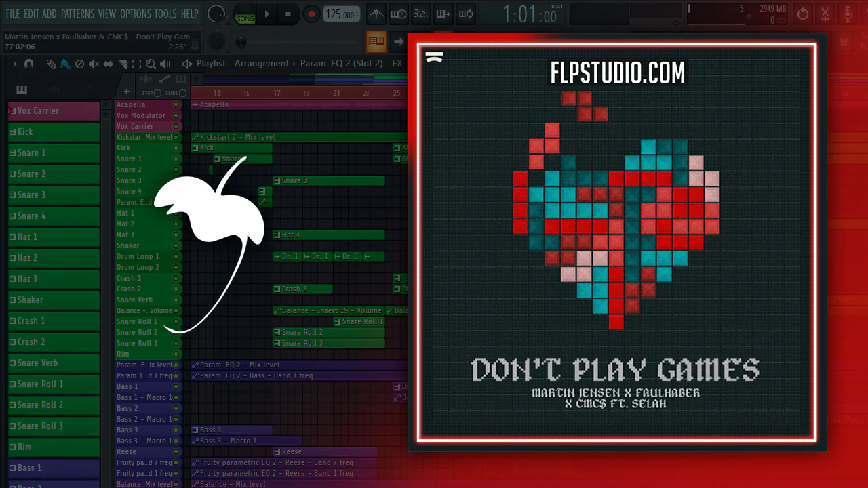Click the Snare 3 playlist clip
This screenshot has width=868, height=488.
pos(329,180)
